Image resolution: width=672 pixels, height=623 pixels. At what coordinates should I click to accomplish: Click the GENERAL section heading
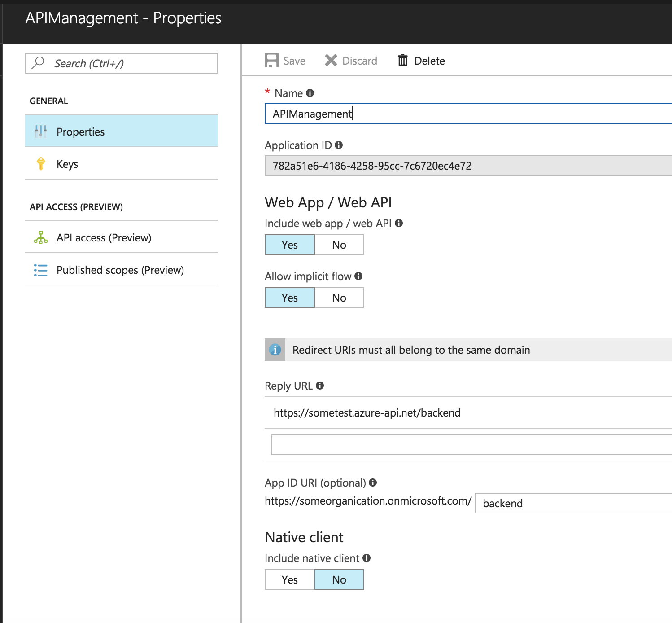point(49,101)
